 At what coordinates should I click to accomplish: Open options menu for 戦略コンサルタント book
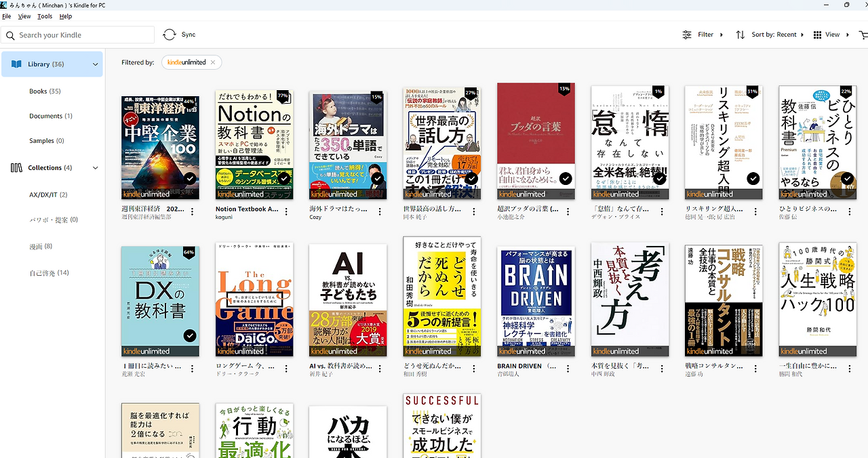[x=756, y=369]
